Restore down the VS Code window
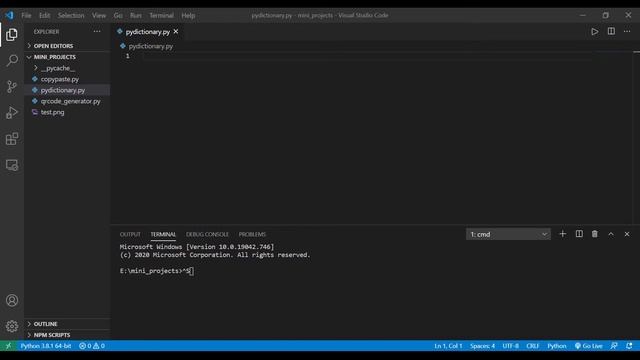Screen dimensions: 640x360 (x=605, y=16)
